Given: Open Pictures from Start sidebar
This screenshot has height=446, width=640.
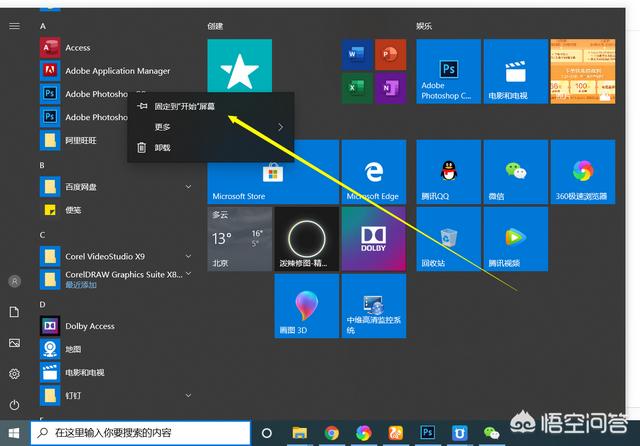Looking at the screenshot, I should (x=15, y=343).
